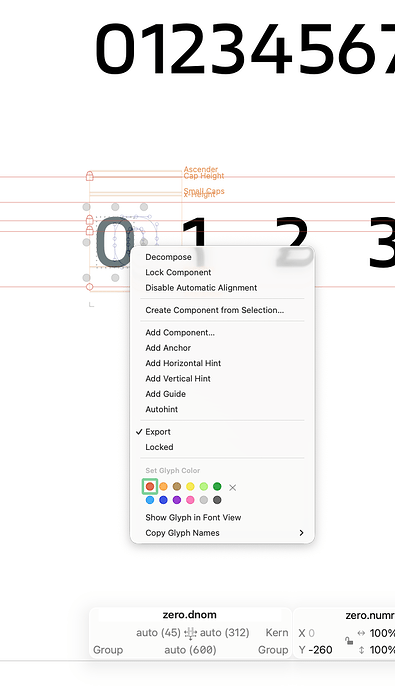The image size is (395, 690).
Task: Pick the purple glyph color swatch
Action: (177, 500)
